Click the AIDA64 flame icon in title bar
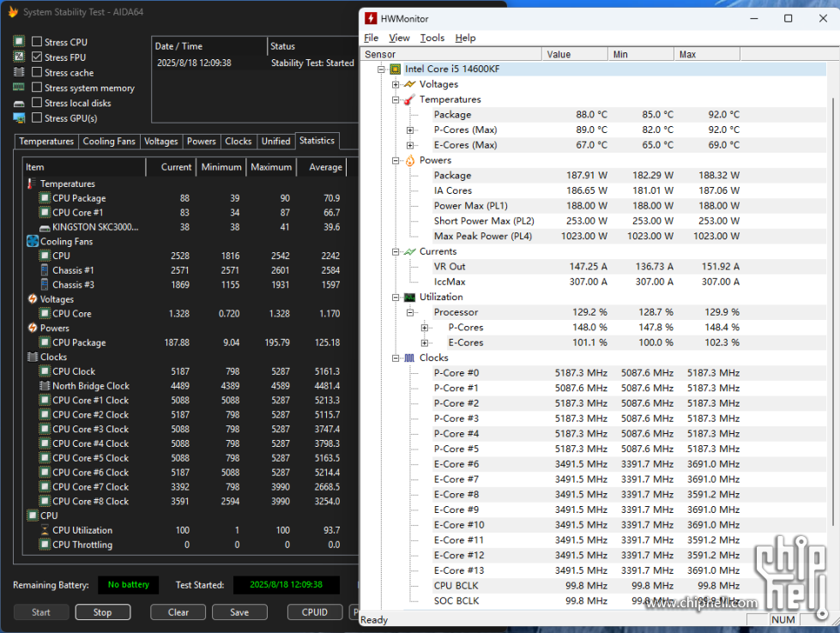Image resolution: width=840 pixels, height=633 pixels. click(14, 12)
